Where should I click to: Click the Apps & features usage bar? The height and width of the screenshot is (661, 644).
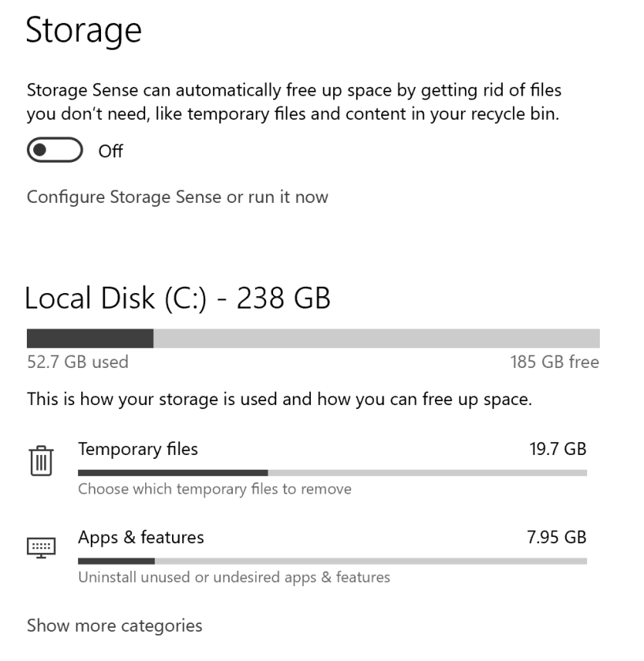click(x=331, y=561)
